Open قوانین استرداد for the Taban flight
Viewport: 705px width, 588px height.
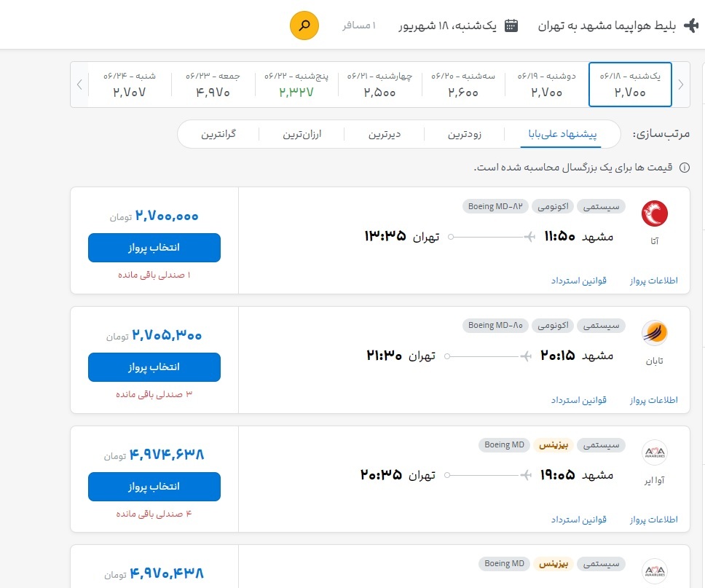[578, 400]
